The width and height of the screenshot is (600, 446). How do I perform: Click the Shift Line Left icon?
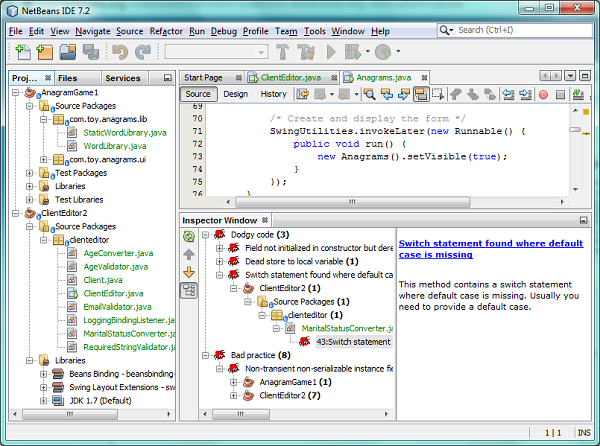click(x=508, y=94)
